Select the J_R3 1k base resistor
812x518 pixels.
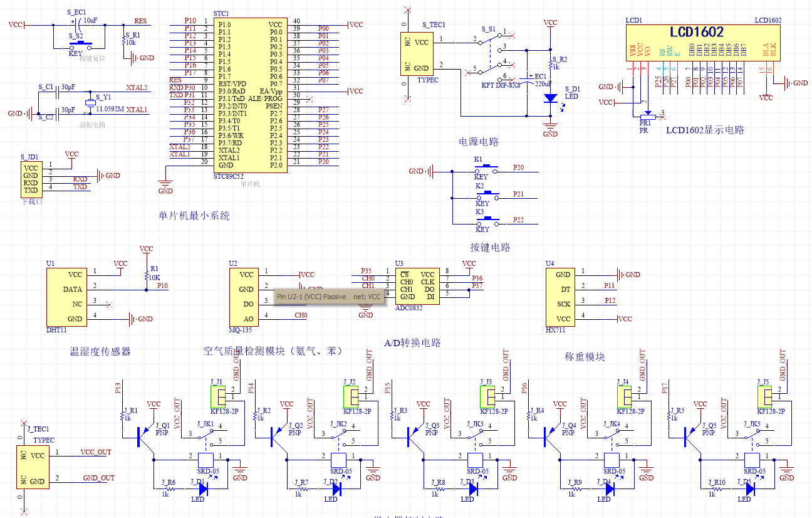393,416
